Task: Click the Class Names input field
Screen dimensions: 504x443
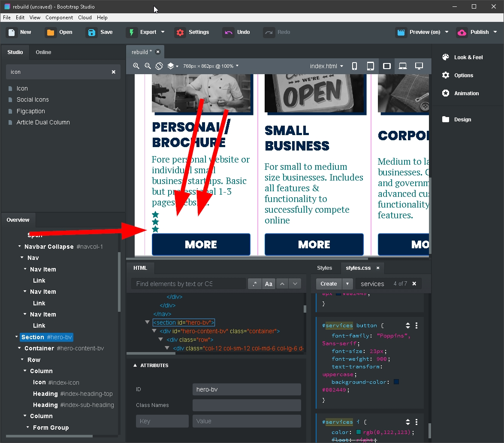Action: [247, 405]
